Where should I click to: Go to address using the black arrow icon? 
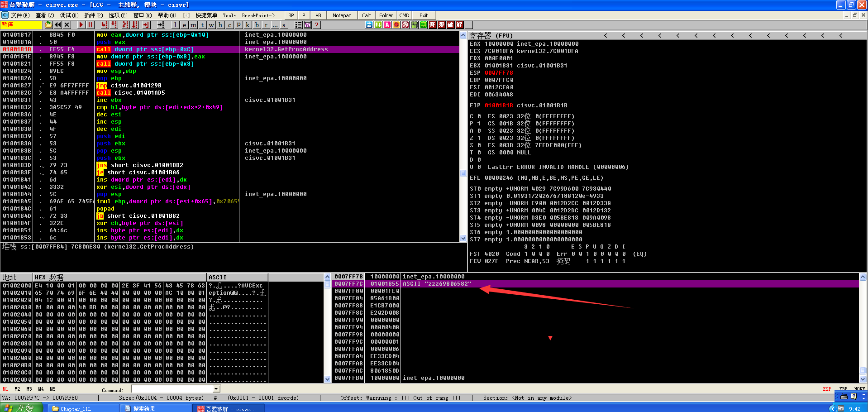tap(161, 24)
